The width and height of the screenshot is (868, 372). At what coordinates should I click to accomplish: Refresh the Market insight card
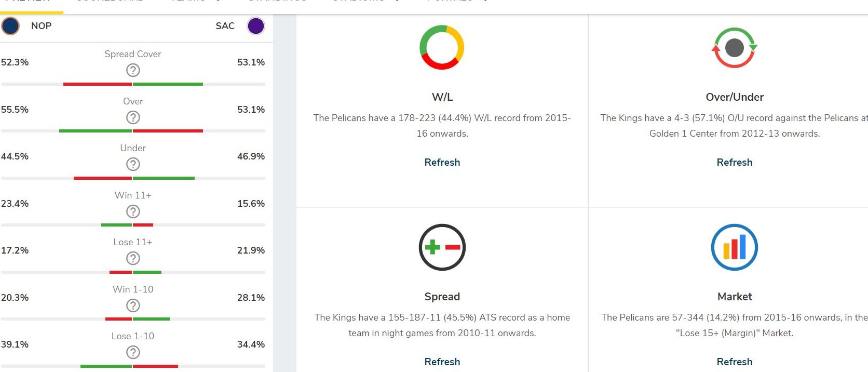734,362
